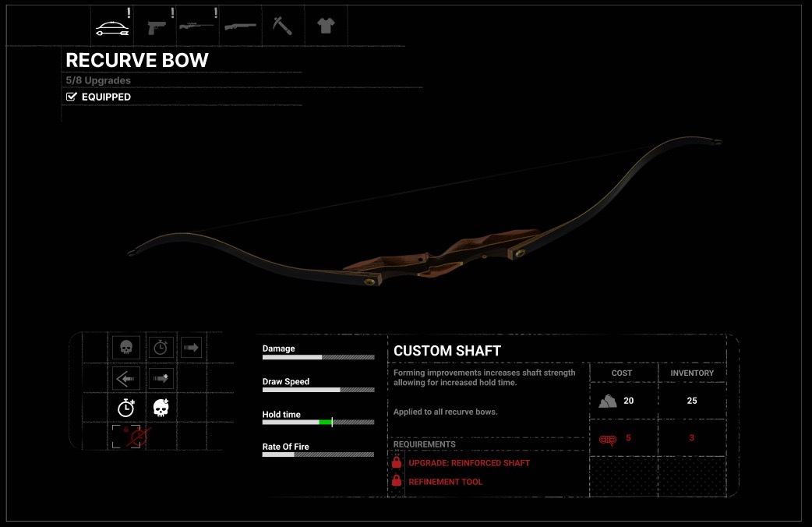Select the white stopwatch plus upgrade
This screenshot has width=812, height=527.
point(126,408)
